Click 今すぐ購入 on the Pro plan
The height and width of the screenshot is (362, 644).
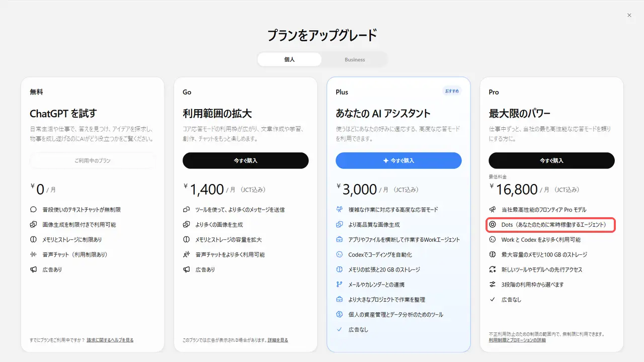click(551, 160)
